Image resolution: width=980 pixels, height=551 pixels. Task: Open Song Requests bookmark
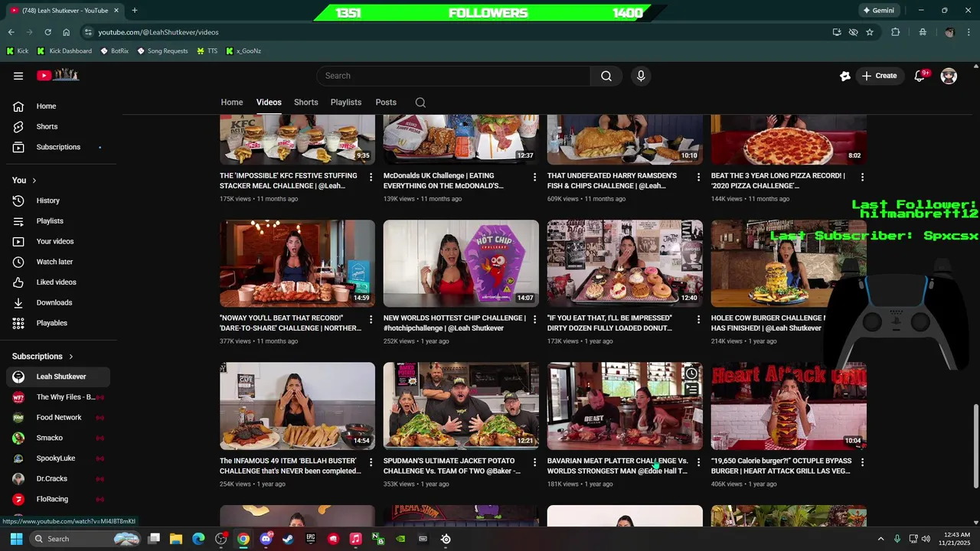[x=162, y=51]
